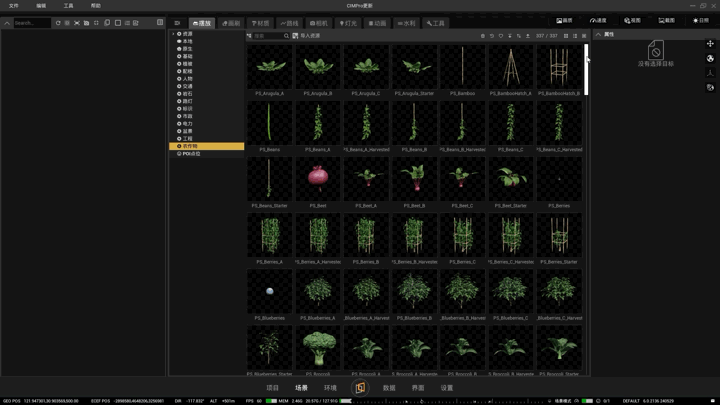The image size is (720, 405).
Task: Click the 场景 button in bottom bar
Action: pyautogui.click(x=301, y=388)
